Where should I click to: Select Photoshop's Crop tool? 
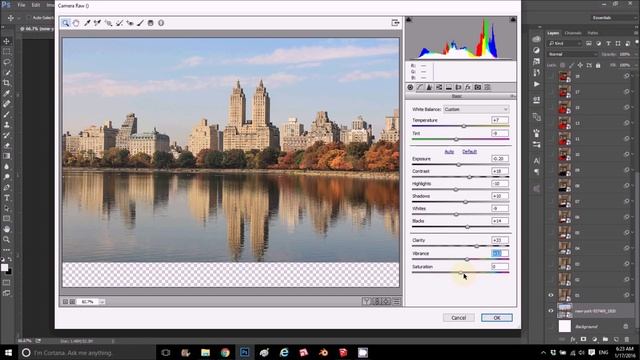[x=7, y=83]
